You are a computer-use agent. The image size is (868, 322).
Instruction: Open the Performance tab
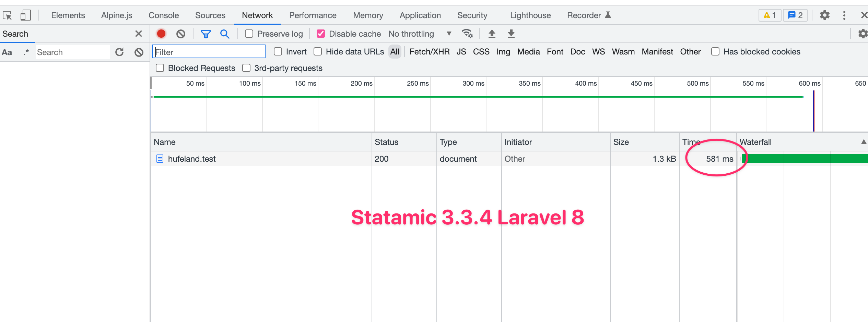pyautogui.click(x=313, y=15)
